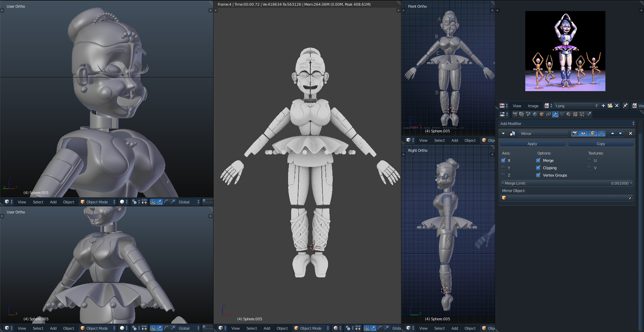Open the Scene properties tab

(x=528, y=114)
